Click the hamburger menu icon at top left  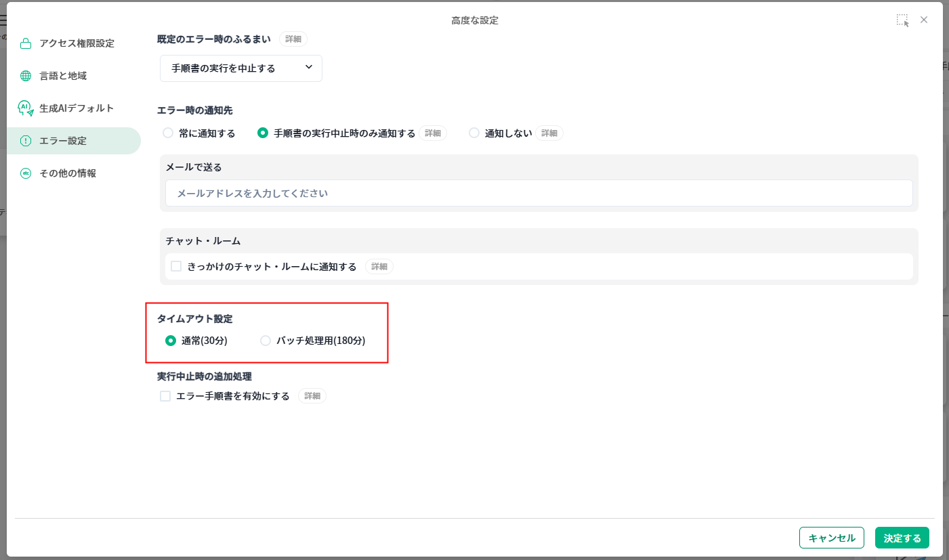[x=3, y=20]
